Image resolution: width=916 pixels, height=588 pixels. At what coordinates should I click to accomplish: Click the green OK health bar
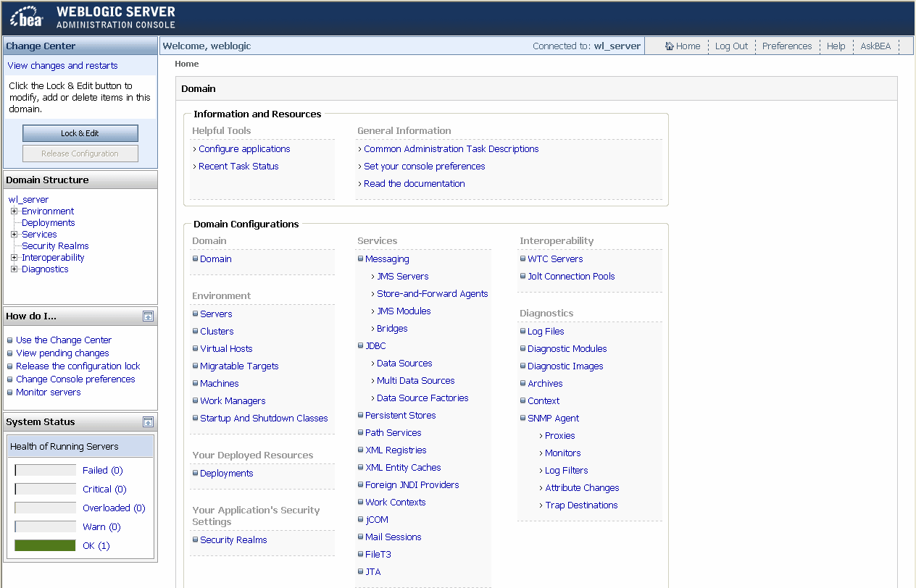45,545
